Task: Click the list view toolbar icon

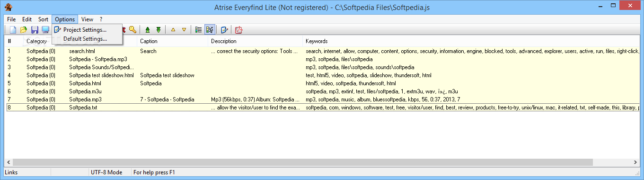Action: pyautogui.click(x=199, y=30)
